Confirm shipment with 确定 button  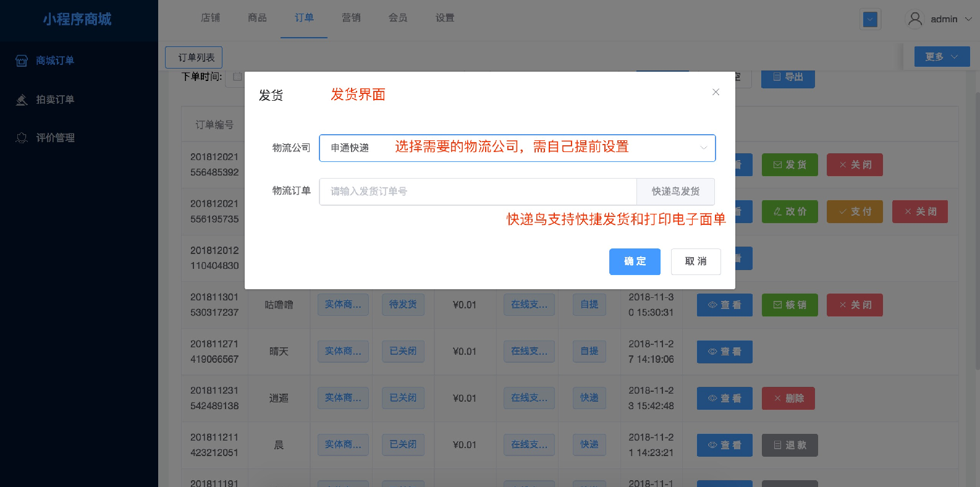[635, 261]
